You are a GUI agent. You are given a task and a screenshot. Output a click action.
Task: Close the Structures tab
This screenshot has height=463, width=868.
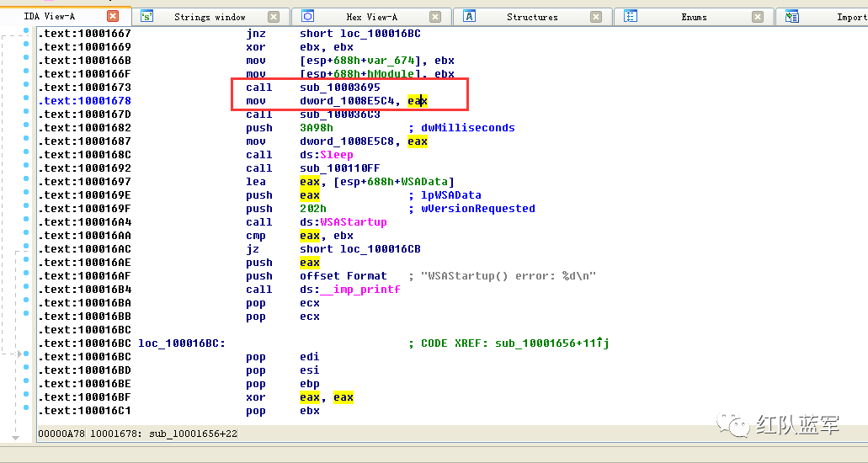point(595,17)
